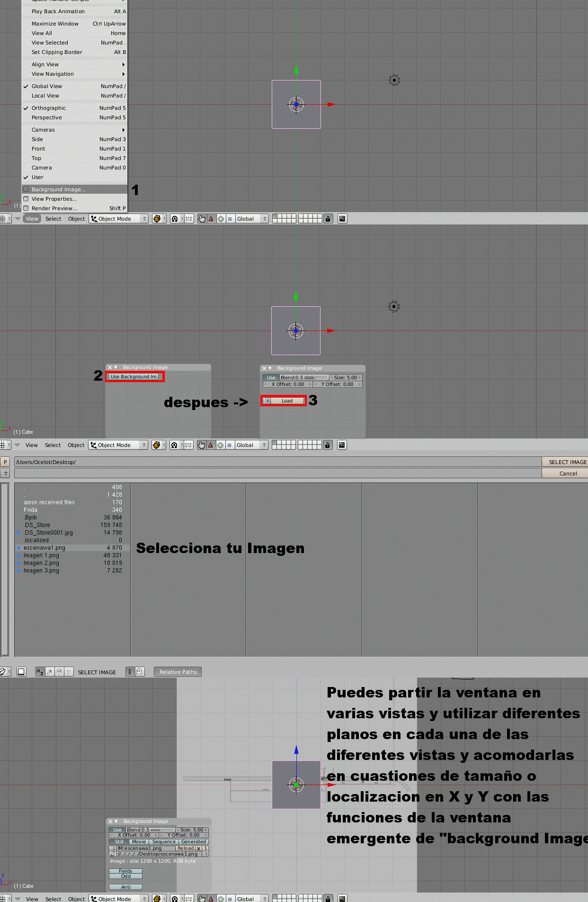The width and height of the screenshot is (588, 902).
Task: Click the Load button
Action: (287, 401)
